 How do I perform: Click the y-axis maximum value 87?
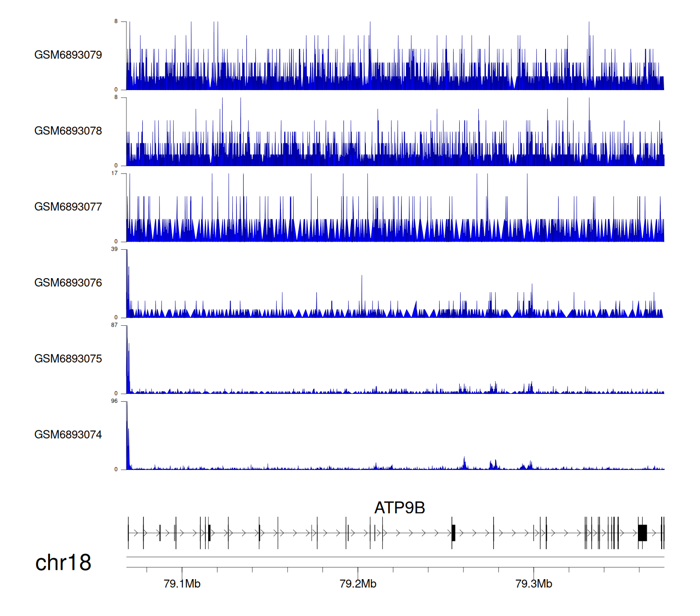[114, 325]
